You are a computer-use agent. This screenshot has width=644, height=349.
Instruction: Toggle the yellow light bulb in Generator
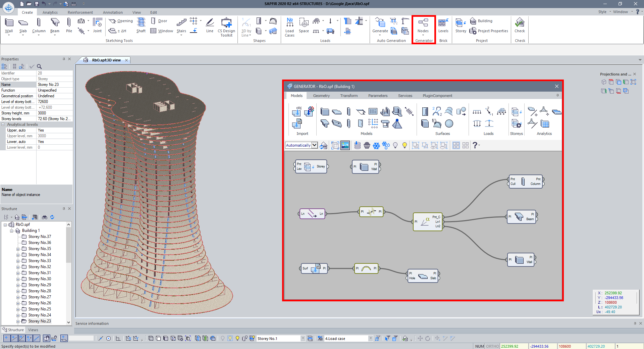pos(405,146)
